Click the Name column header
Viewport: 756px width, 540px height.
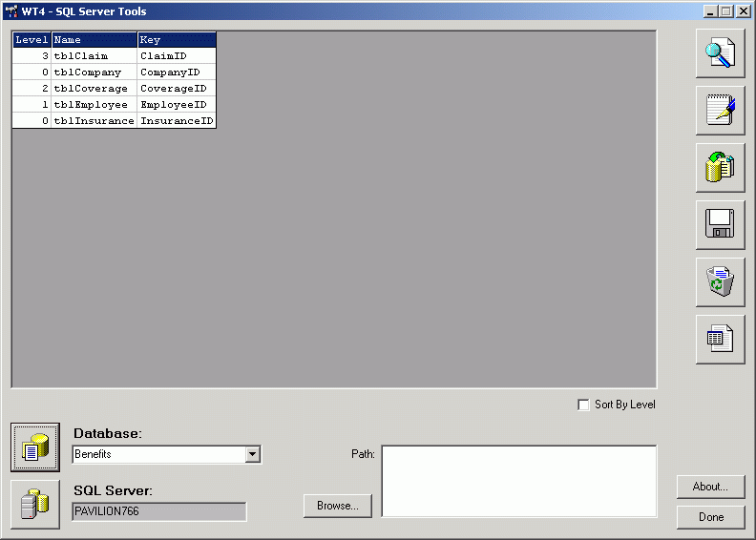click(x=94, y=40)
